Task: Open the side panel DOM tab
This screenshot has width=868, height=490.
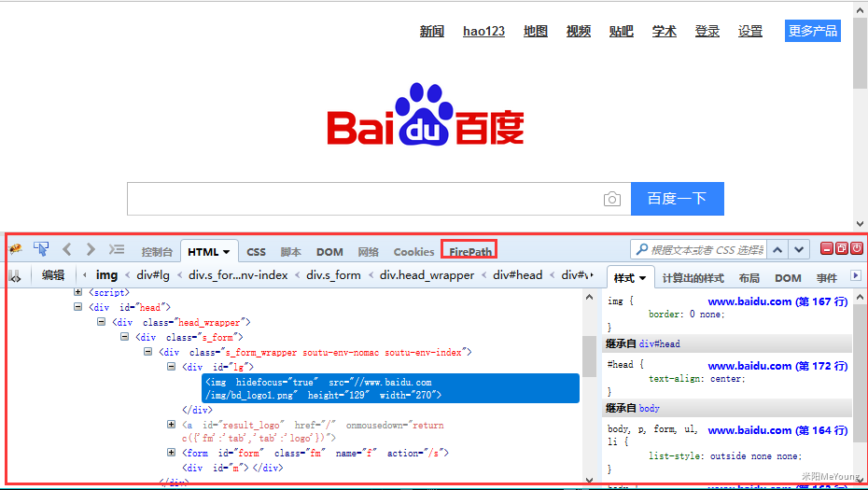Action: pos(789,278)
